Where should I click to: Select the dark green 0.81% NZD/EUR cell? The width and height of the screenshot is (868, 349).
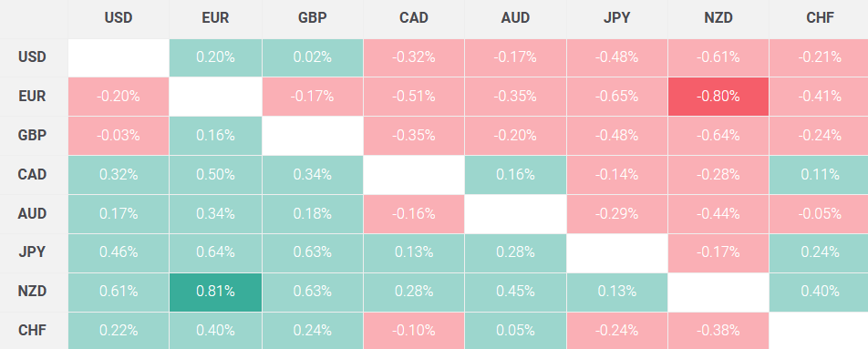point(215,292)
